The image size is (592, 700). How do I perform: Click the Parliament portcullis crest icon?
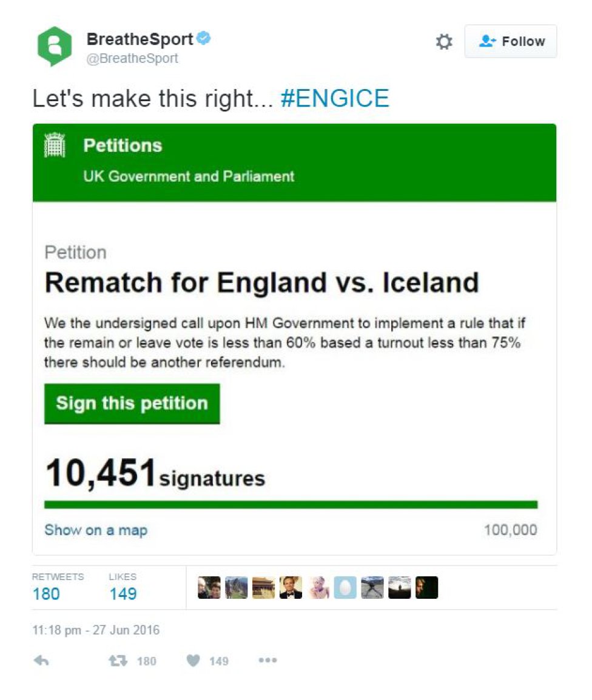(55, 145)
